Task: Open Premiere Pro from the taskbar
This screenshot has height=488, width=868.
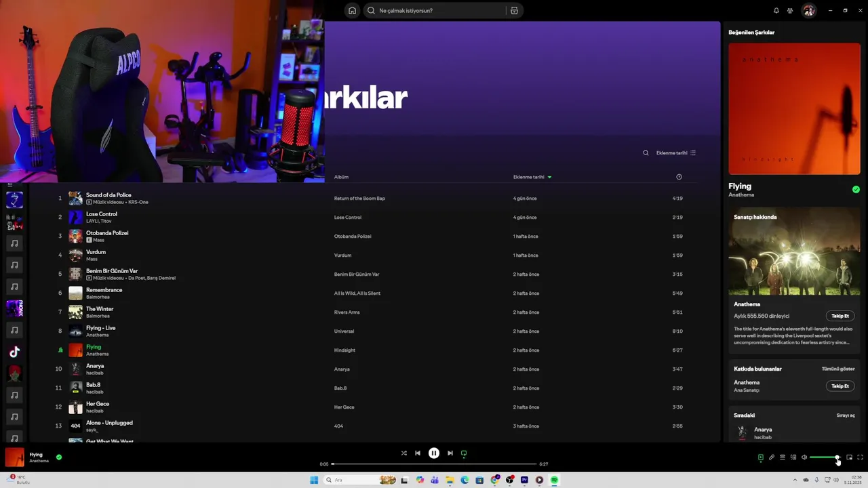Action: (x=524, y=480)
